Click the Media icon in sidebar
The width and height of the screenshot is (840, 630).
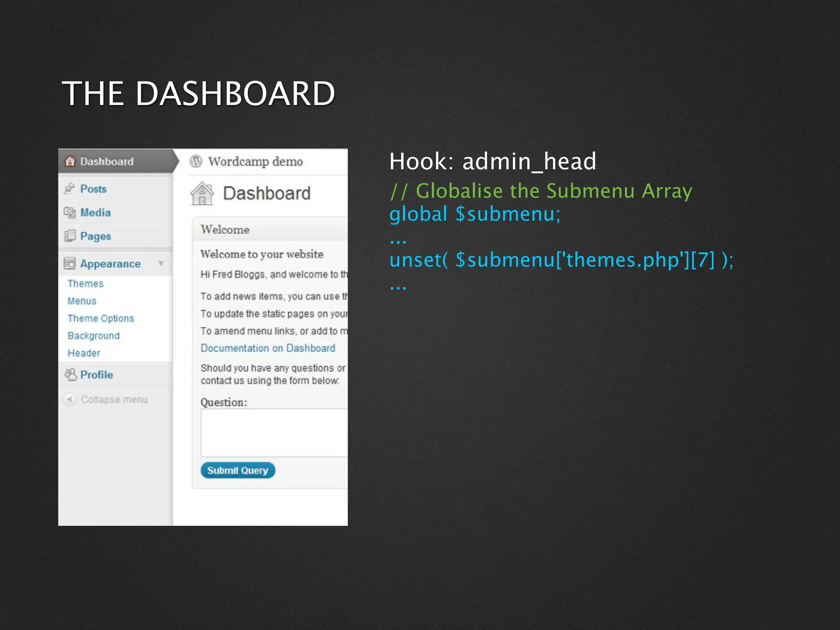[70, 212]
